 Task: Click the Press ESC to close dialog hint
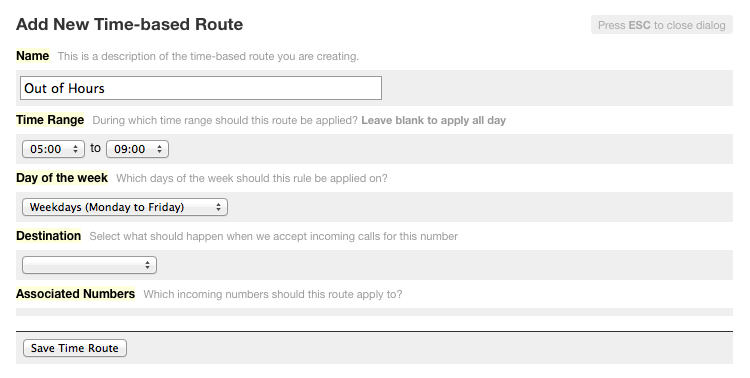tap(662, 25)
